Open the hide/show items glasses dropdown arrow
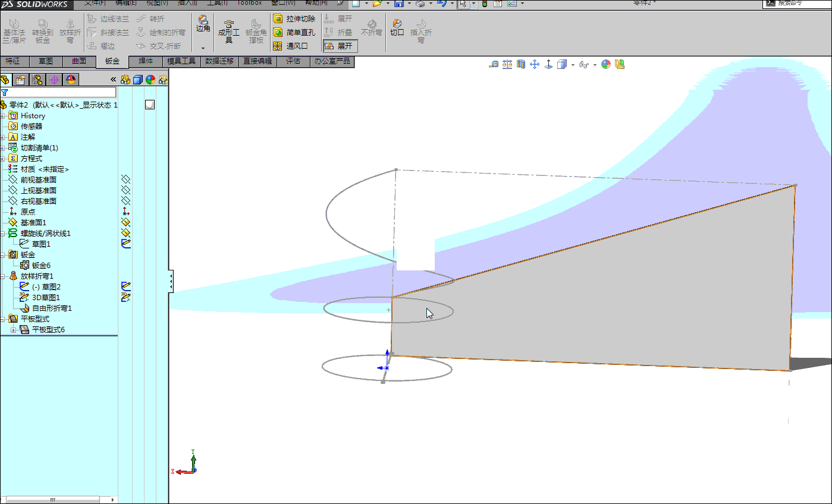The image size is (832, 504). pos(594,65)
